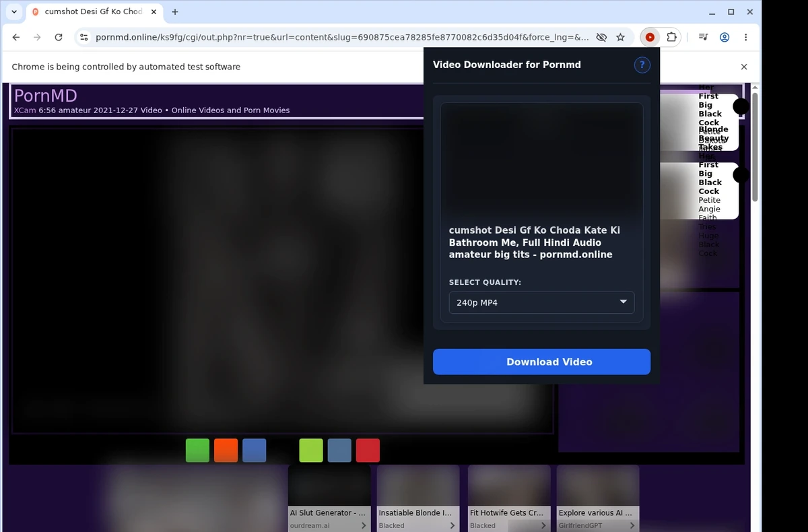Go back to the previous page
Screen dimensions: 808x532
16,38
